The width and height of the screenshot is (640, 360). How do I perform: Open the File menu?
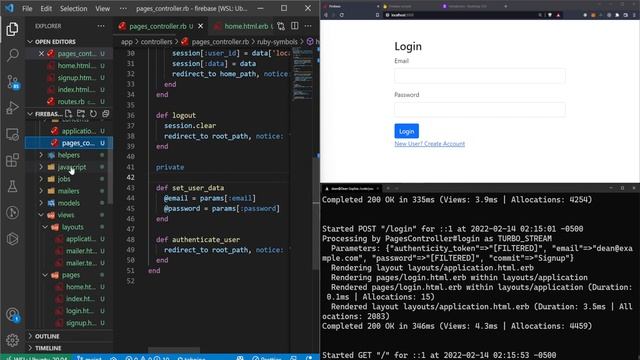[x=27, y=9]
